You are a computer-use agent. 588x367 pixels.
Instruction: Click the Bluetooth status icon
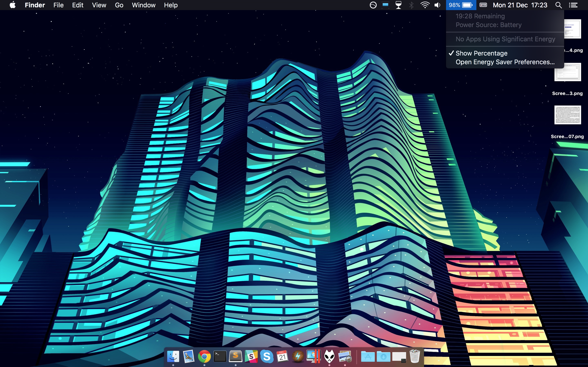pos(411,5)
